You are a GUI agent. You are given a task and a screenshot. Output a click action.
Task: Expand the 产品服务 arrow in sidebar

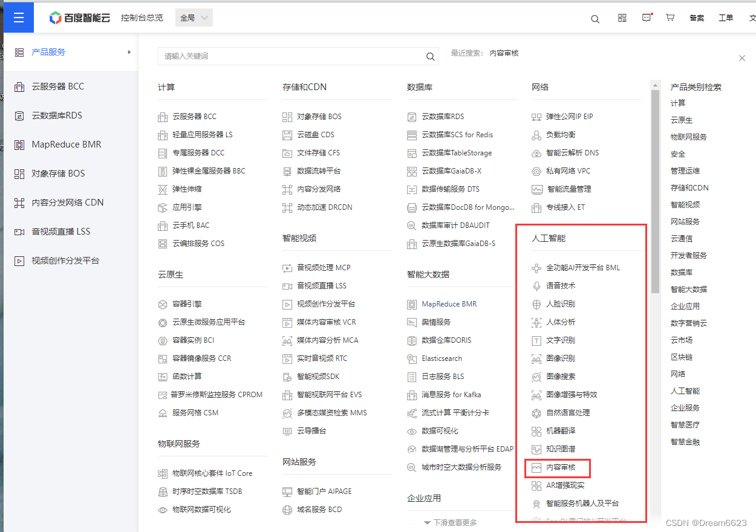pos(129,52)
